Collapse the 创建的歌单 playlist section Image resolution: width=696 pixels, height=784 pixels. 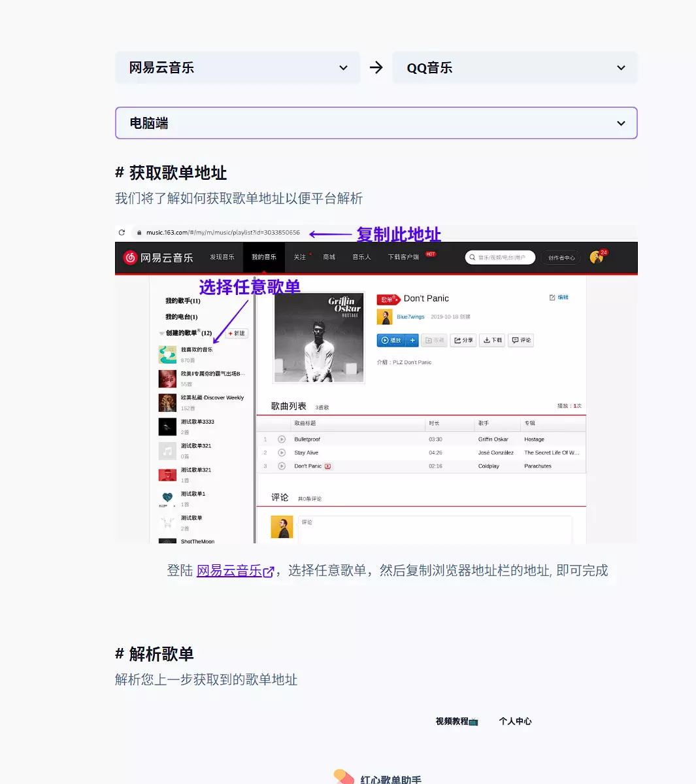(161, 333)
